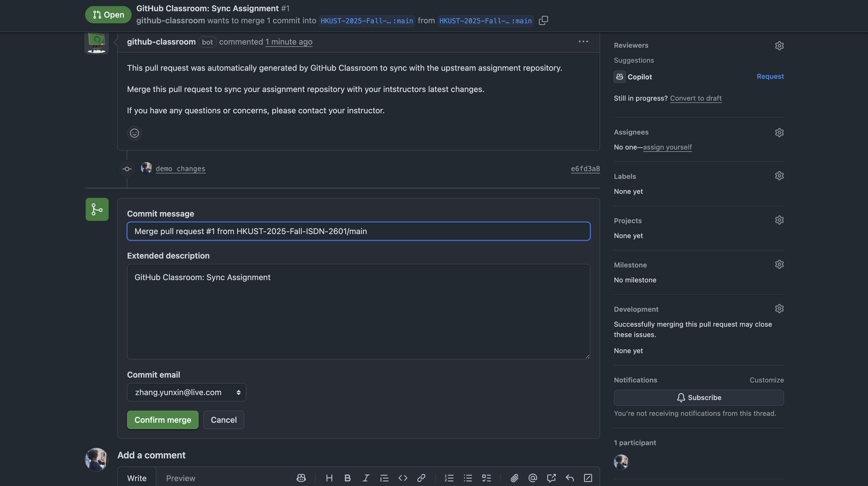
Task: Click the Convert to draft link
Action: pos(696,98)
